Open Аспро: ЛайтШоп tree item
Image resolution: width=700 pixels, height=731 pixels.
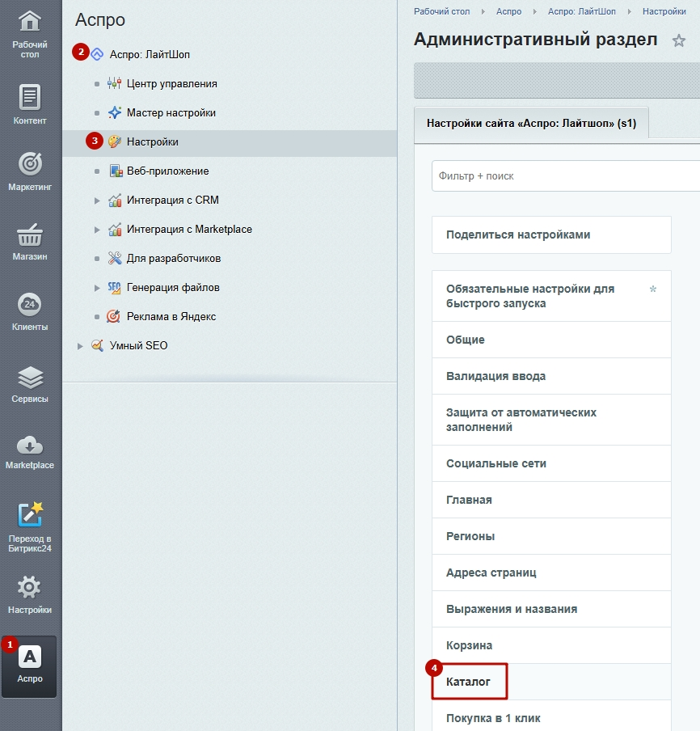coord(150,54)
